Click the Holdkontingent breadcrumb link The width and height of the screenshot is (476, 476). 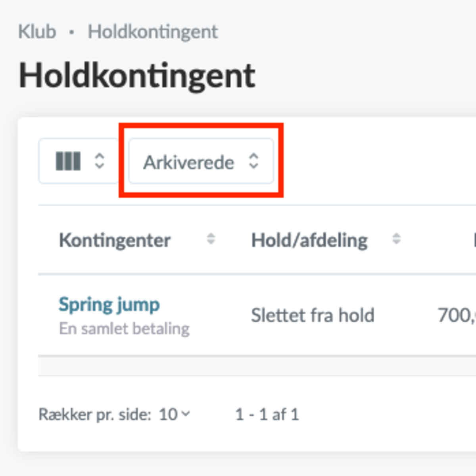coord(153,32)
